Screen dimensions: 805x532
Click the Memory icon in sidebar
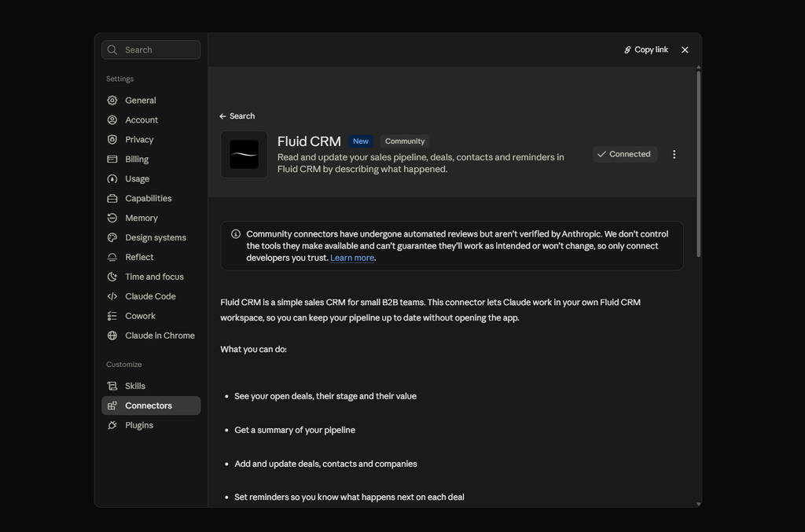112,218
